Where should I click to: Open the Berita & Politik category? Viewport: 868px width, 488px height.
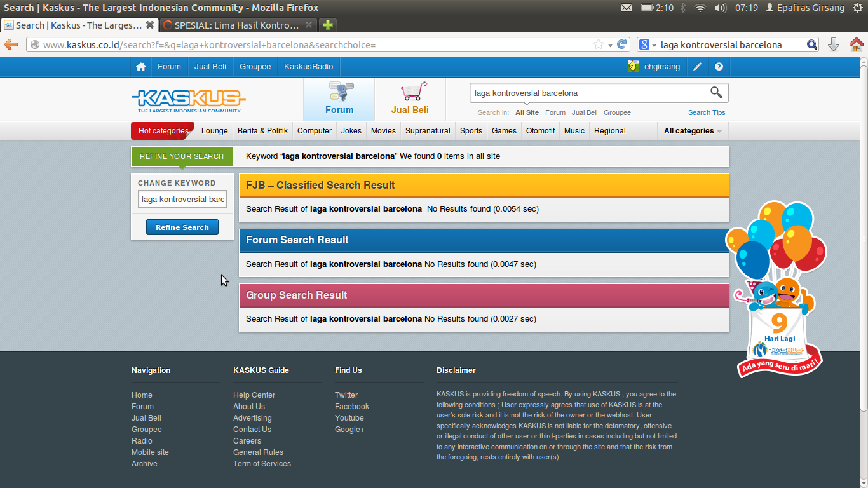click(x=262, y=131)
